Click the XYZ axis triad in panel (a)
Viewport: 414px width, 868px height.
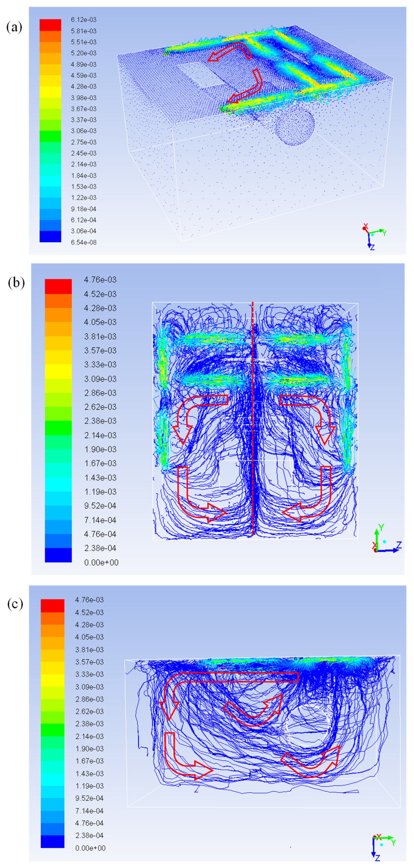coord(372,236)
